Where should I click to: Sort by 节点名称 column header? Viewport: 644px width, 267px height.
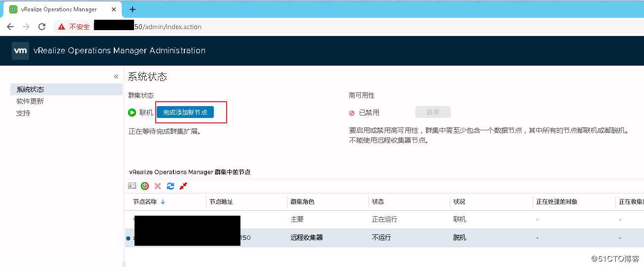[x=145, y=202]
